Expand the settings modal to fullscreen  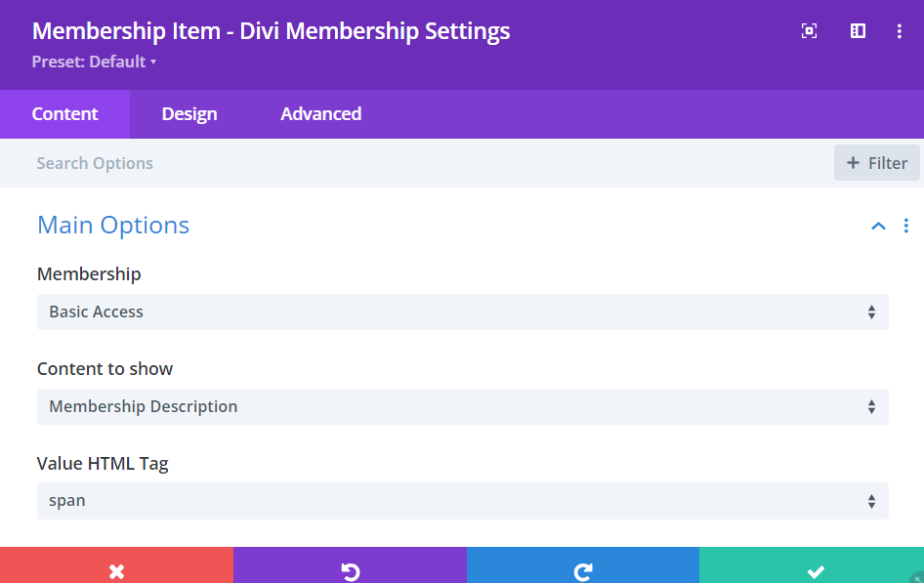pos(809,31)
